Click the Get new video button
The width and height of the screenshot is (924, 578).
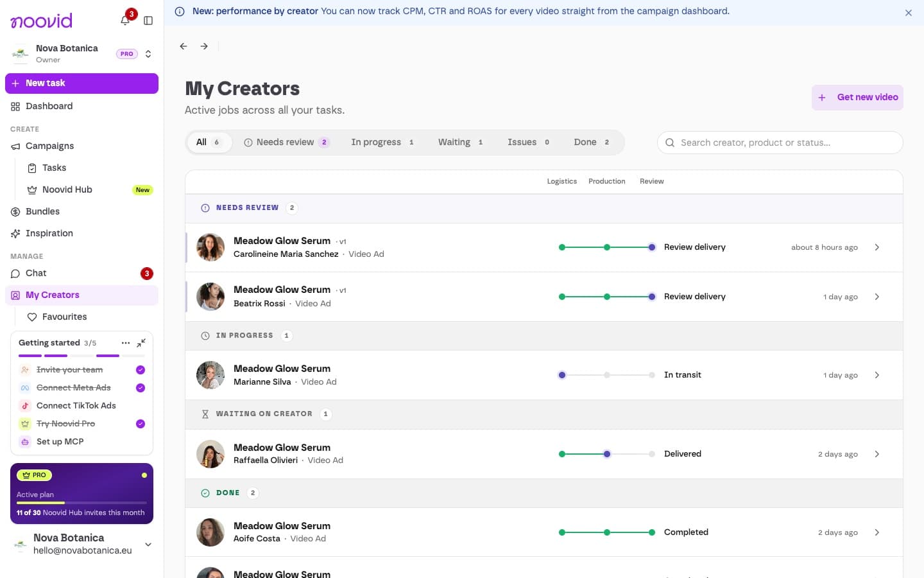pos(857,98)
